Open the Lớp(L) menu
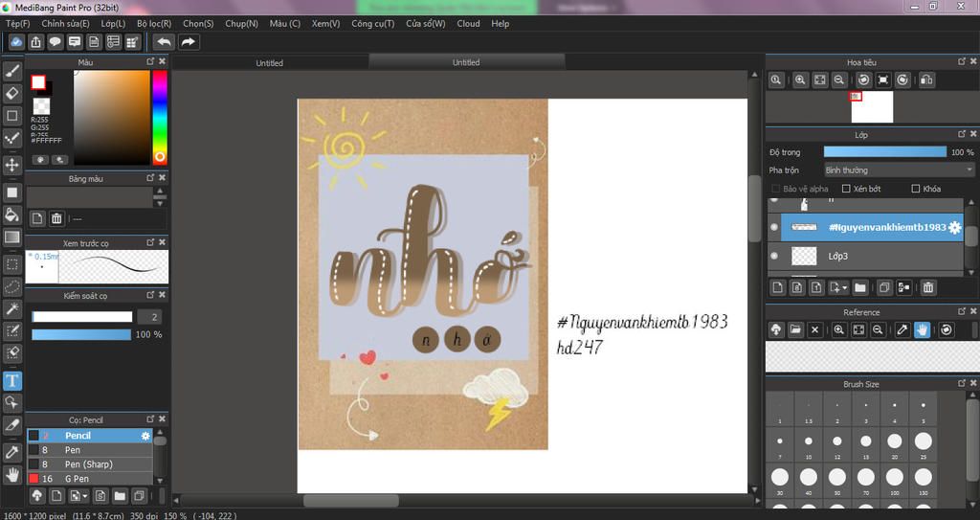 point(113,23)
